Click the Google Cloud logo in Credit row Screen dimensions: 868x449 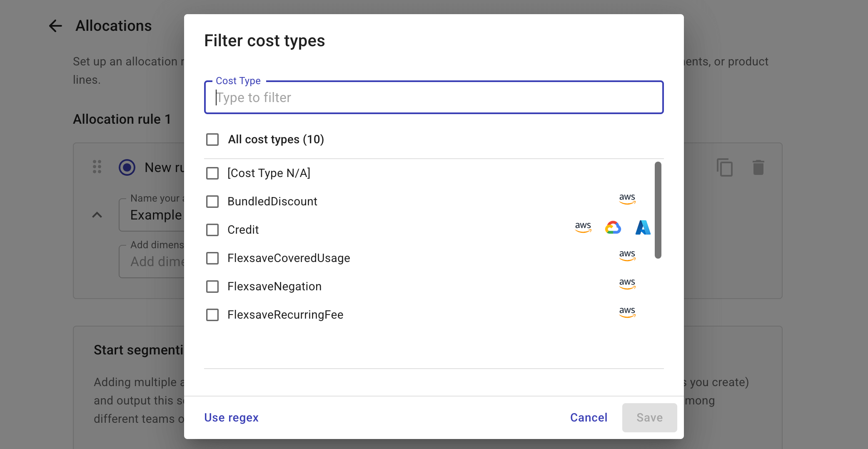coord(613,227)
